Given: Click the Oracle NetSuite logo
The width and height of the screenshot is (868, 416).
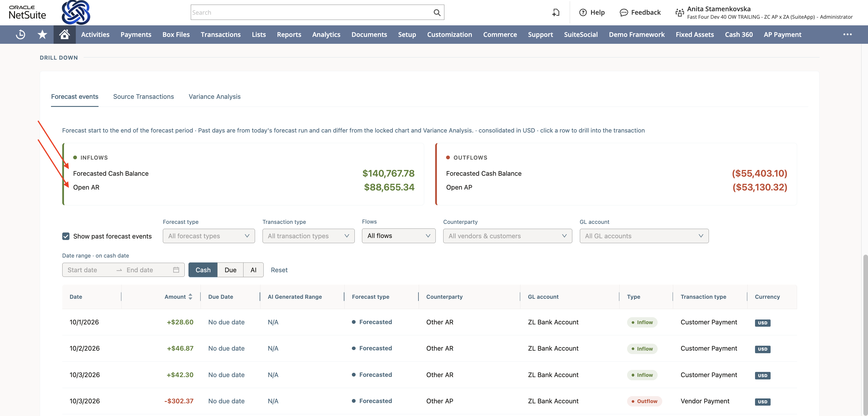Looking at the screenshot, I should coord(27,12).
